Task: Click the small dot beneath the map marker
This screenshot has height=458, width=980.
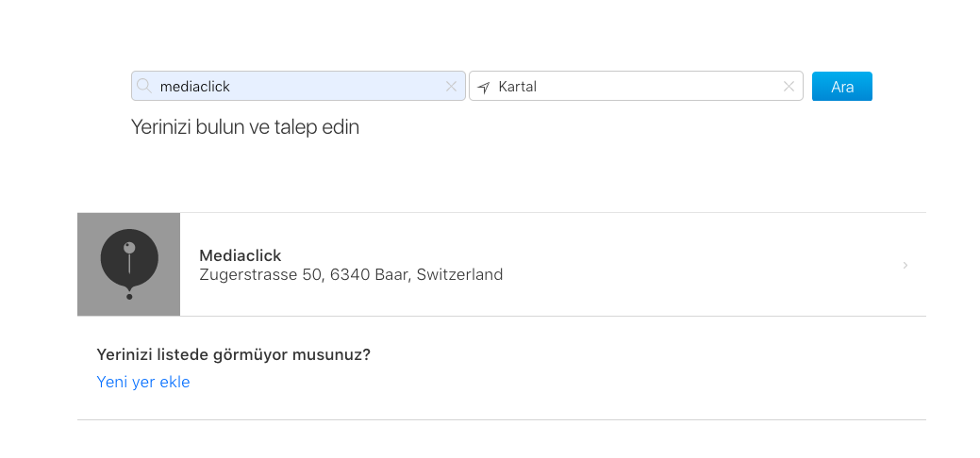Action: click(129, 297)
